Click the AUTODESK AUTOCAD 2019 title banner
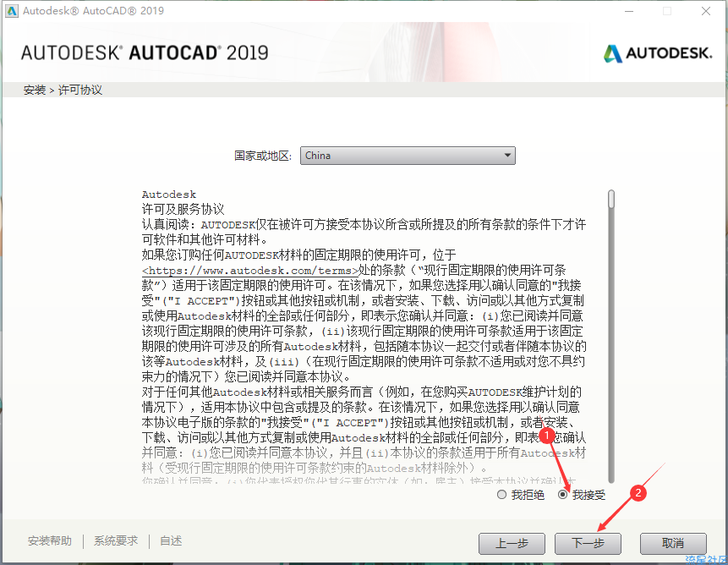Screen dimensions: 728x565 (x=145, y=53)
